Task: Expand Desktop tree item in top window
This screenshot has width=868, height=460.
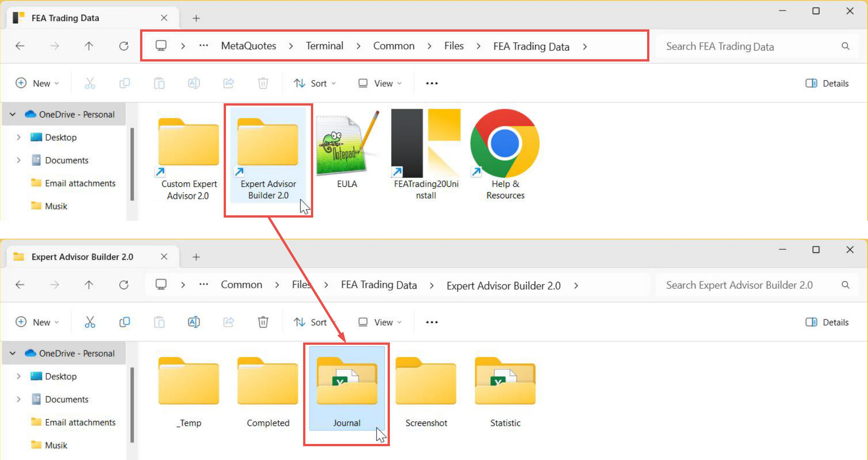Action: tap(18, 137)
